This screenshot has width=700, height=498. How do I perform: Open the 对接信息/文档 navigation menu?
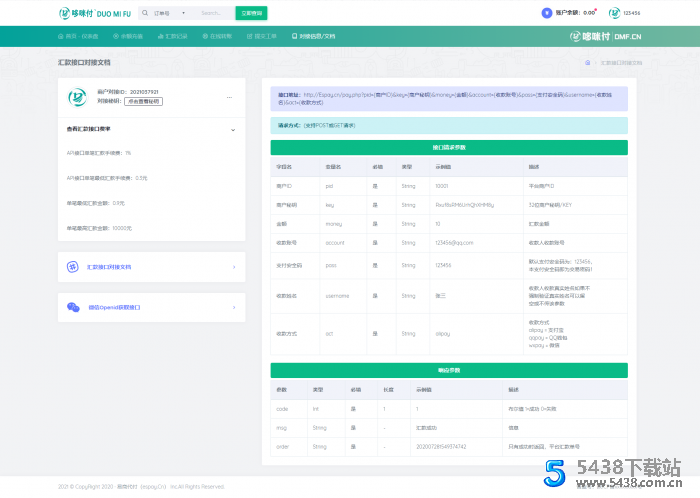(x=313, y=36)
